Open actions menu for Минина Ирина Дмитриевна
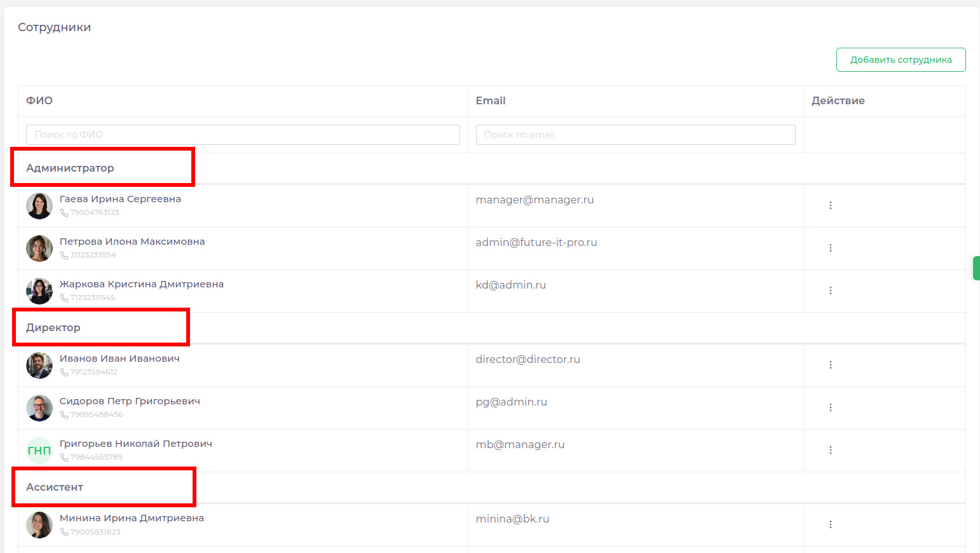The height and width of the screenshot is (553, 980). pos(830,524)
